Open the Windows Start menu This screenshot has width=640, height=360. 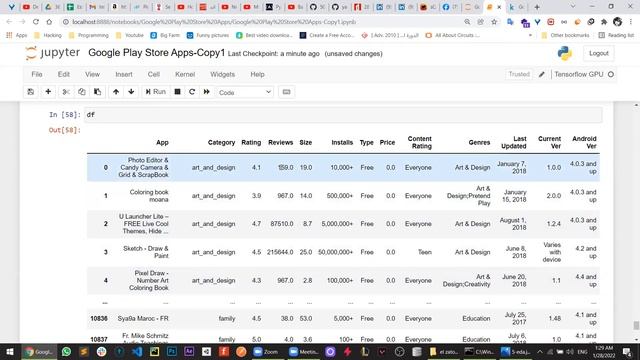click(x=10, y=351)
